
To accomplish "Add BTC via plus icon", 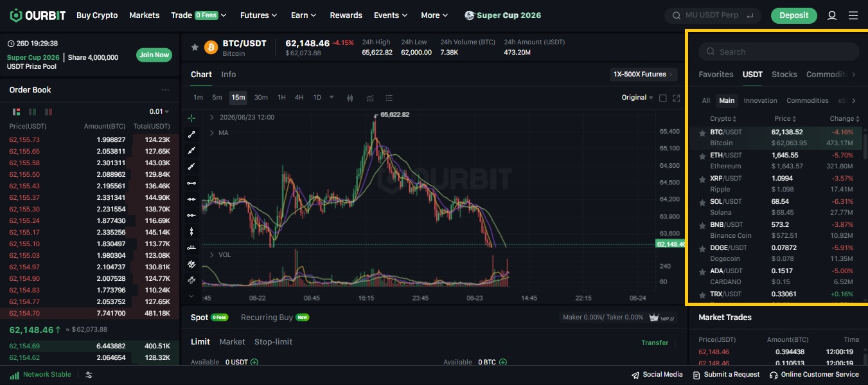I will pos(503,363).
